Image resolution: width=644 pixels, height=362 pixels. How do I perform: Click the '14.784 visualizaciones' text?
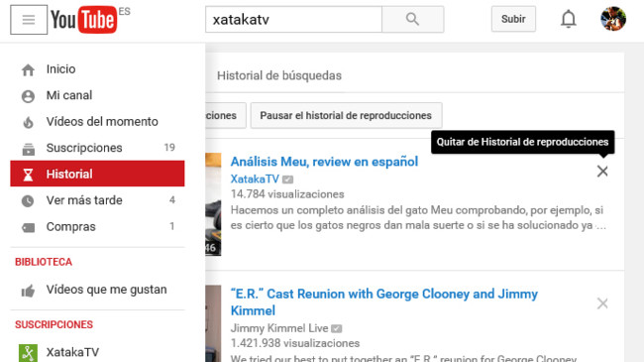click(287, 194)
